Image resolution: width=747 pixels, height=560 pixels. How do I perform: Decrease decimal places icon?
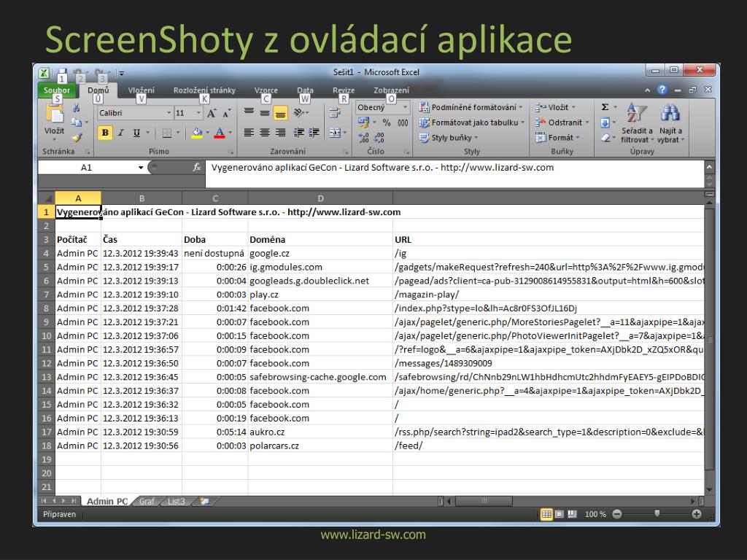379,138
